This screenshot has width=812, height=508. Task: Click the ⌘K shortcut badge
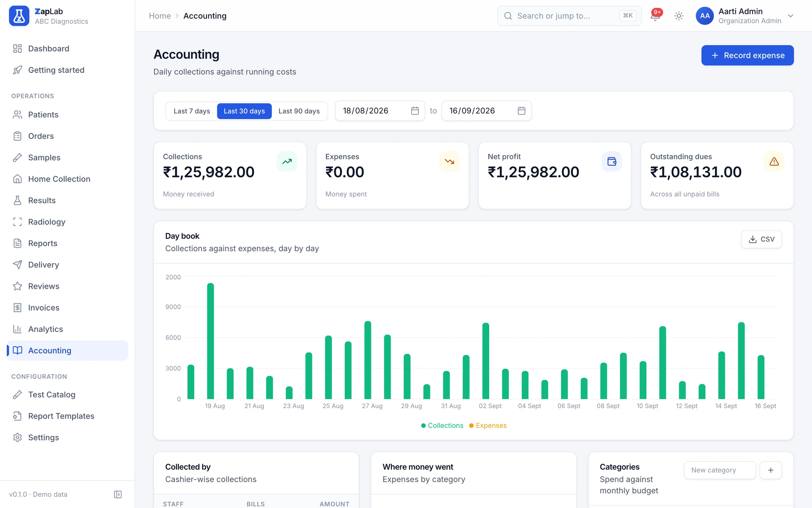coord(628,16)
